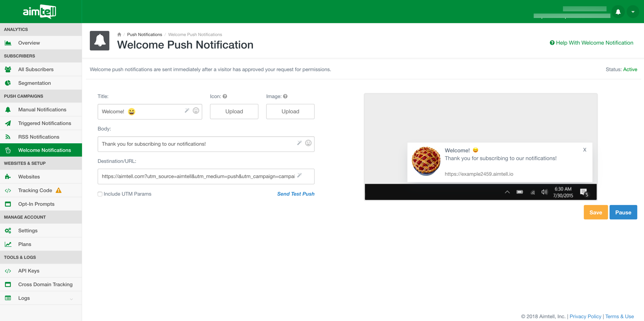The width and height of the screenshot is (644, 321).
Task: Open Manual Notifications in the sidebar
Action: click(x=42, y=110)
